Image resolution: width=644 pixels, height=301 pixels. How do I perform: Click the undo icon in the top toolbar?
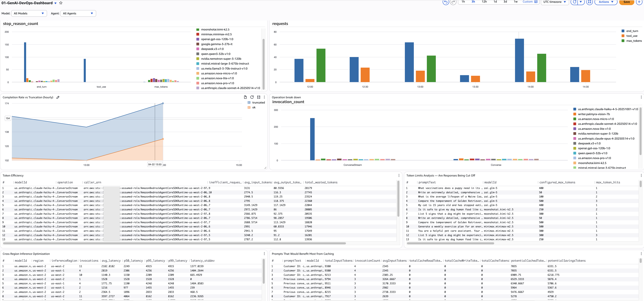click(x=446, y=2)
